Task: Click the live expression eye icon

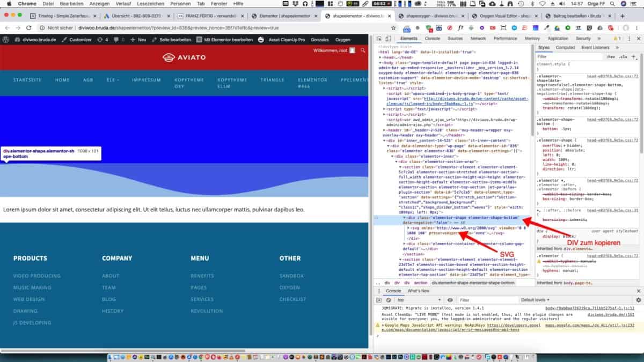Action: pos(450,300)
